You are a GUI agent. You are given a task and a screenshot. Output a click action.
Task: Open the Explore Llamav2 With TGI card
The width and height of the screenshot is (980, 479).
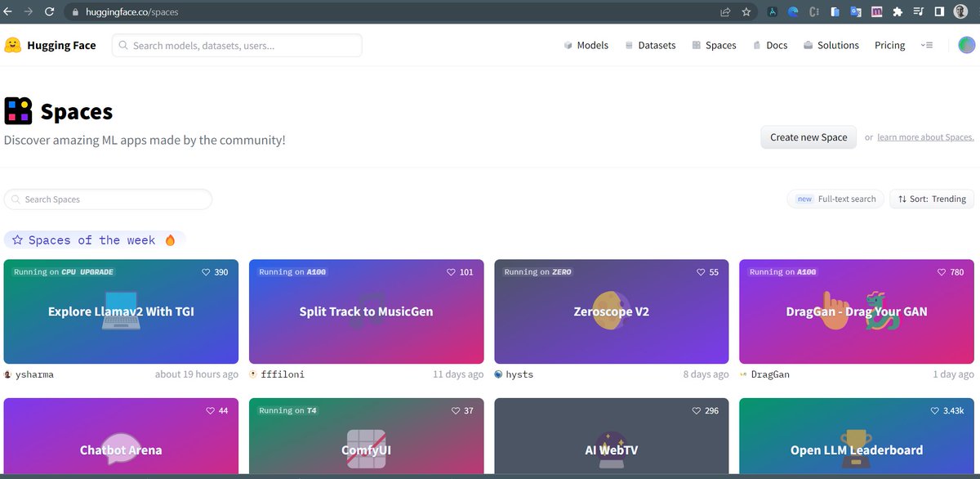[x=121, y=311]
